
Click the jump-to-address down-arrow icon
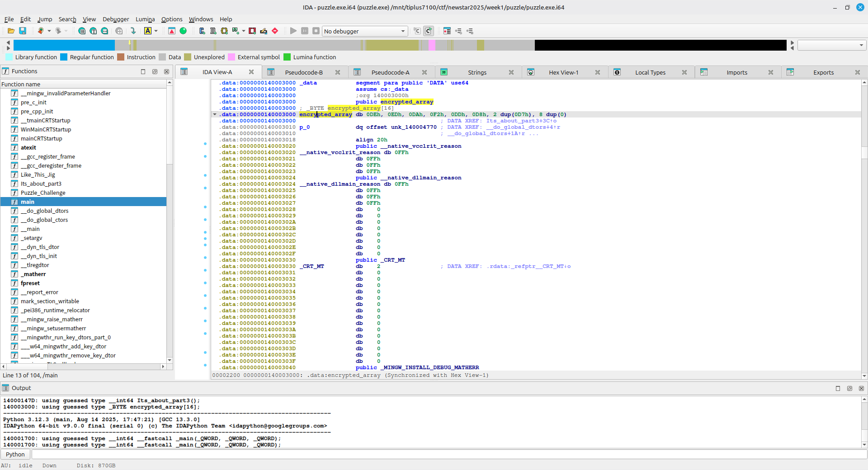coord(133,31)
